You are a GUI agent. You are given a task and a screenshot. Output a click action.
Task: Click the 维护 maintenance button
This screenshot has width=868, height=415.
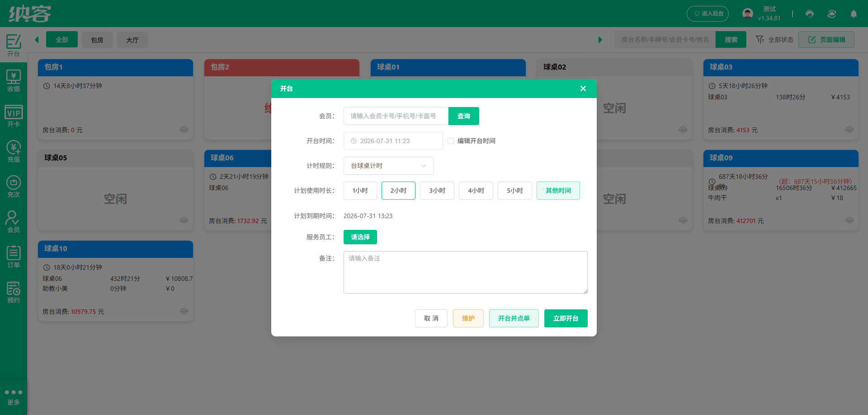point(468,318)
